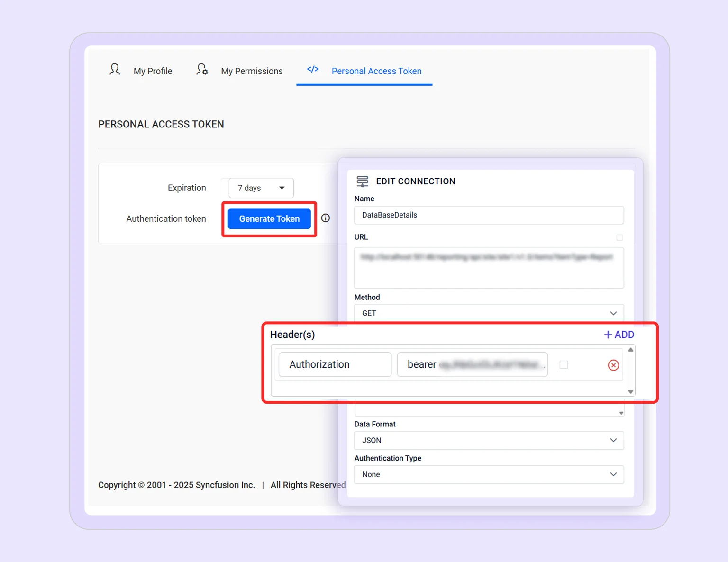
Task: Click the Edit Connection database icon
Action: (x=363, y=181)
